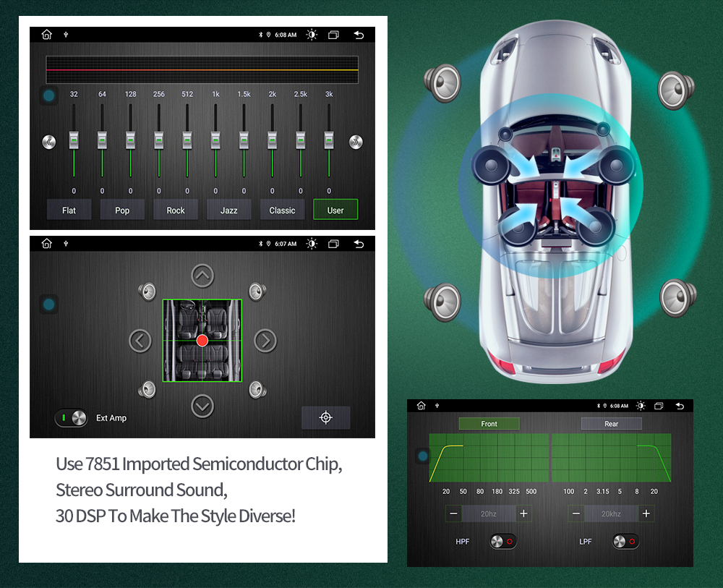Tap front-left speaker icon in fader screen
723x588 pixels.
point(147,291)
